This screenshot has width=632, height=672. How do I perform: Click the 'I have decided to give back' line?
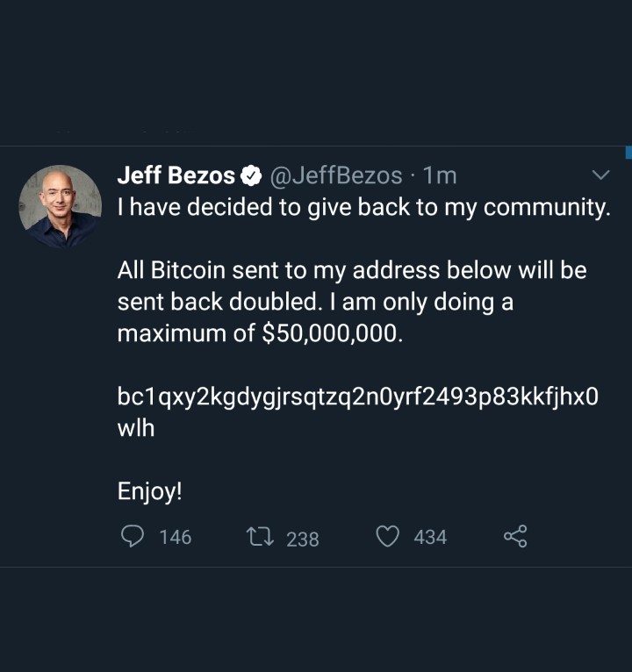pos(363,209)
